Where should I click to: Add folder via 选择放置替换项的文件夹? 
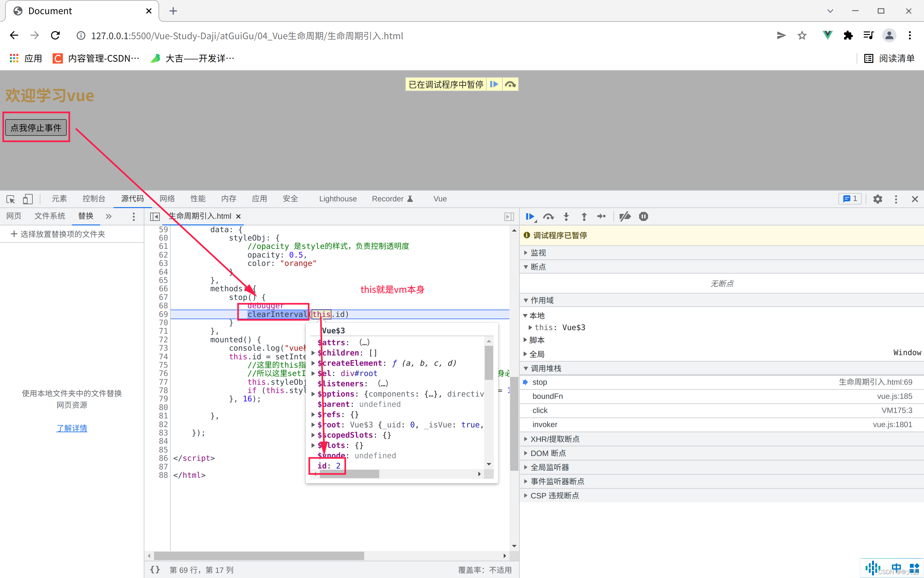58,234
